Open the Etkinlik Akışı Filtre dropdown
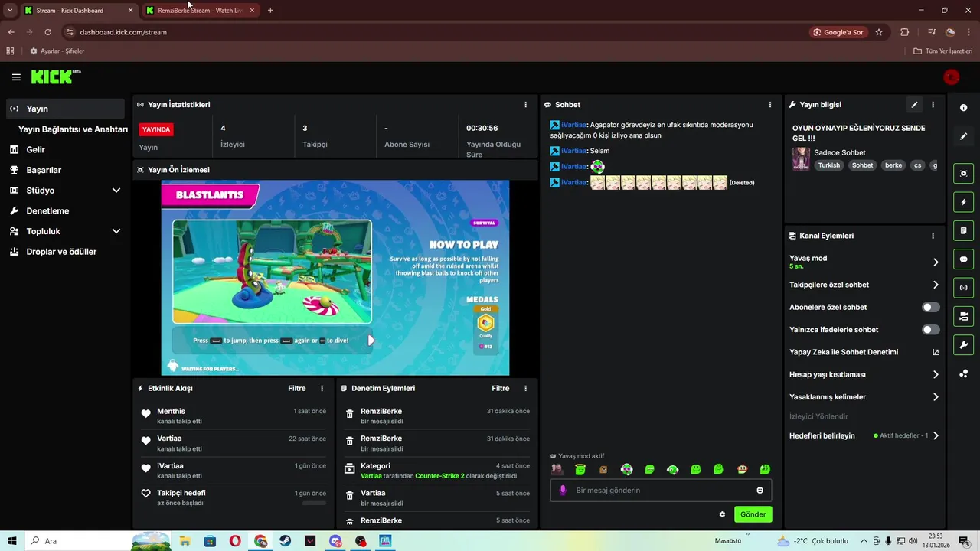Image resolution: width=980 pixels, height=551 pixels. (297, 389)
